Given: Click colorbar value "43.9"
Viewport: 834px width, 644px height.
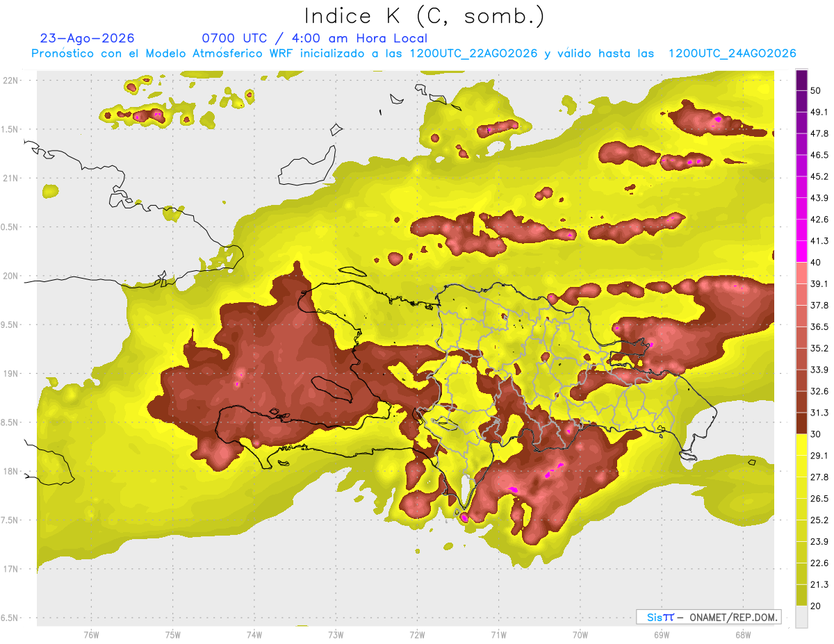Looking at the screenshot, I should (x=819, y=198).
